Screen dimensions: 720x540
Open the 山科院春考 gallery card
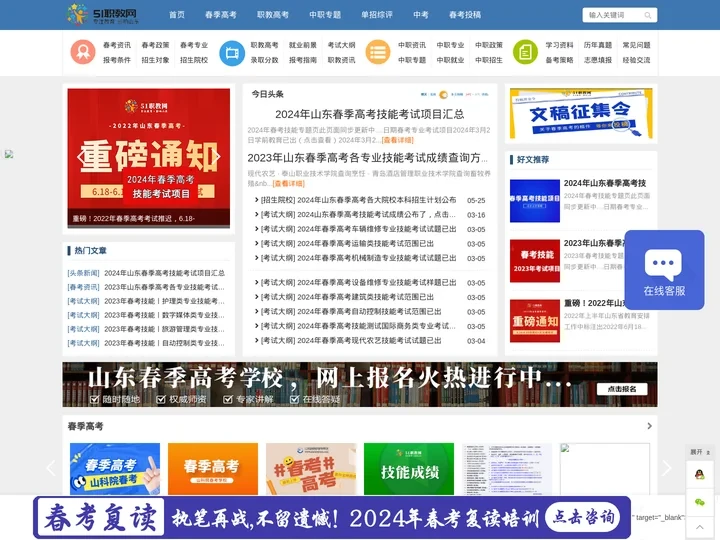[x=115, y=469]
